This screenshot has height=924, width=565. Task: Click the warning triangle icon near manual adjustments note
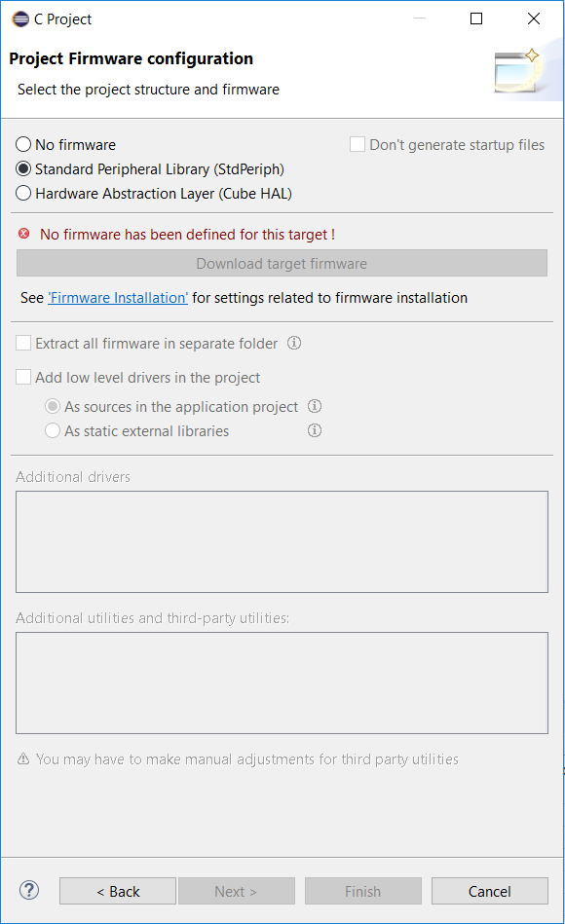(23, 758)
